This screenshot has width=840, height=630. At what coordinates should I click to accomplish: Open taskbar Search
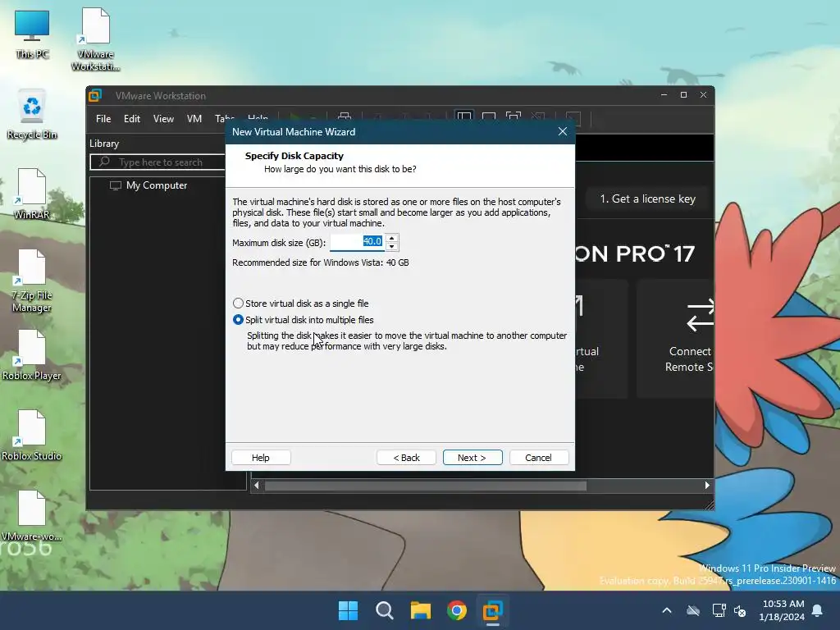coord(384,610)
